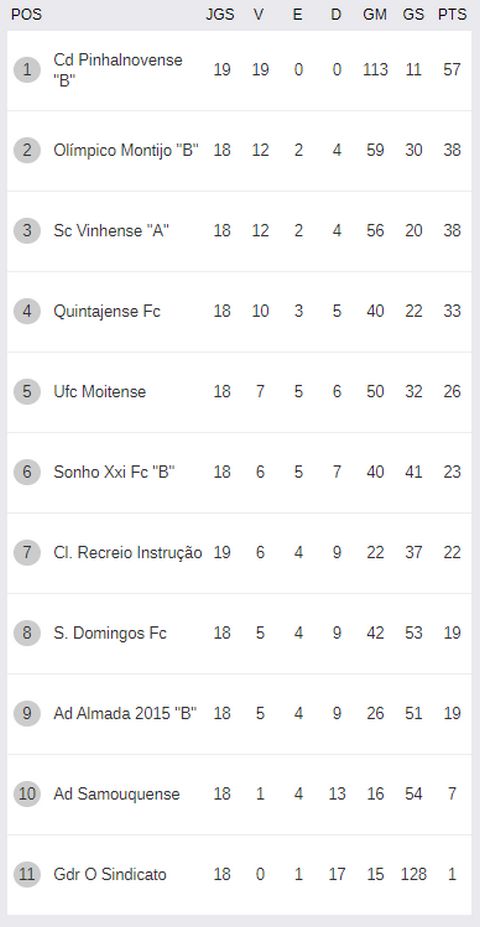Click the position 5 circle badge

[27, 391]
